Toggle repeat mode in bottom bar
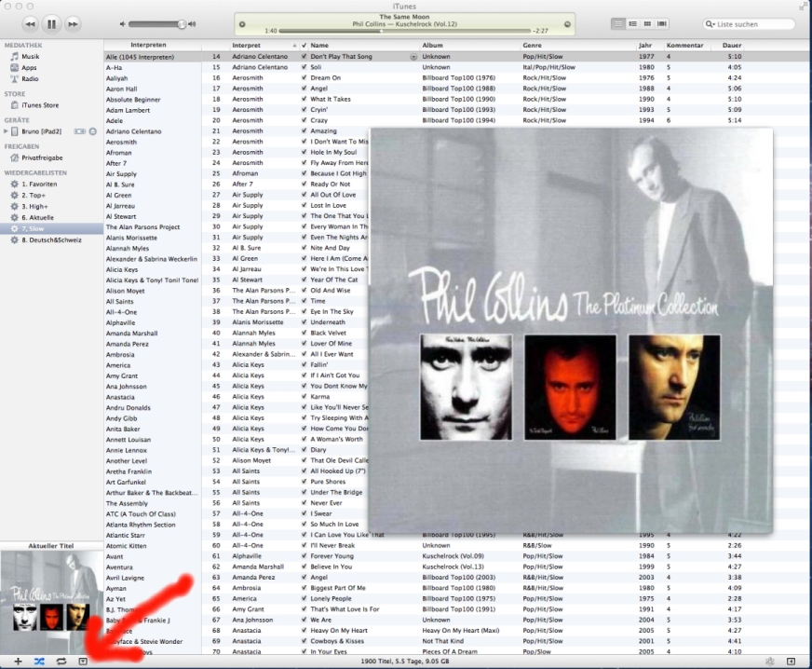This screenshot has height=669, width=812. tap(61, 661)
